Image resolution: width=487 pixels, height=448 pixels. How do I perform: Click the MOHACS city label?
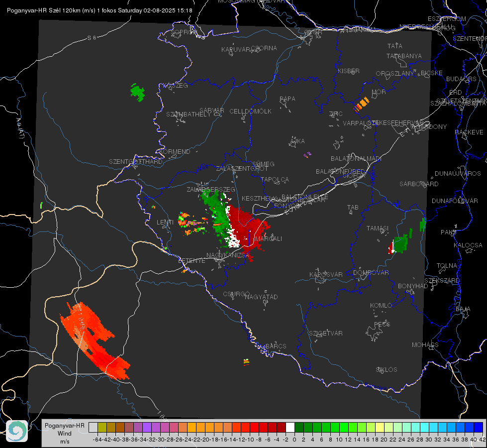point(425,345)
